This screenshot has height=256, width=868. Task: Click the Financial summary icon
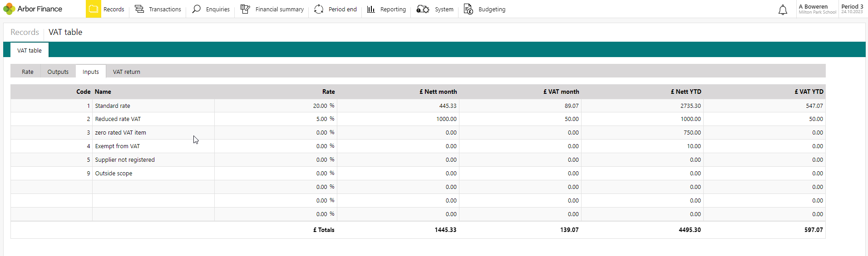click(x=245, y=9)
